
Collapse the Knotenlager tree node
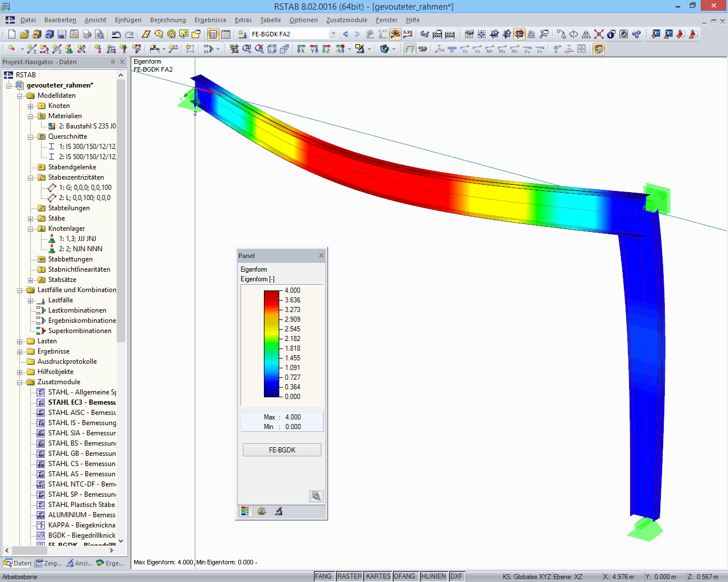click(x=31, y=228)
